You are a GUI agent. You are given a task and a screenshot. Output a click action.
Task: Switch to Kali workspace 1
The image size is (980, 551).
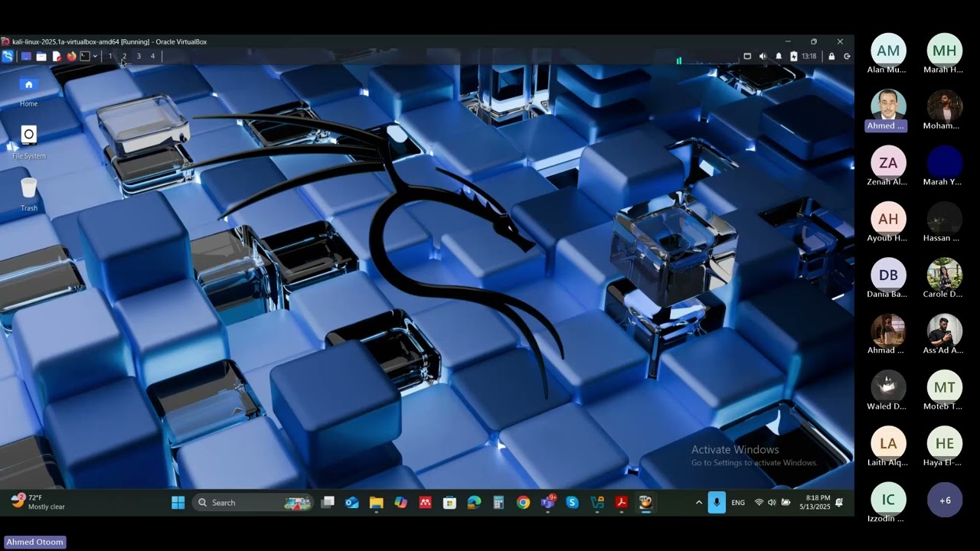tap(110, 56)
